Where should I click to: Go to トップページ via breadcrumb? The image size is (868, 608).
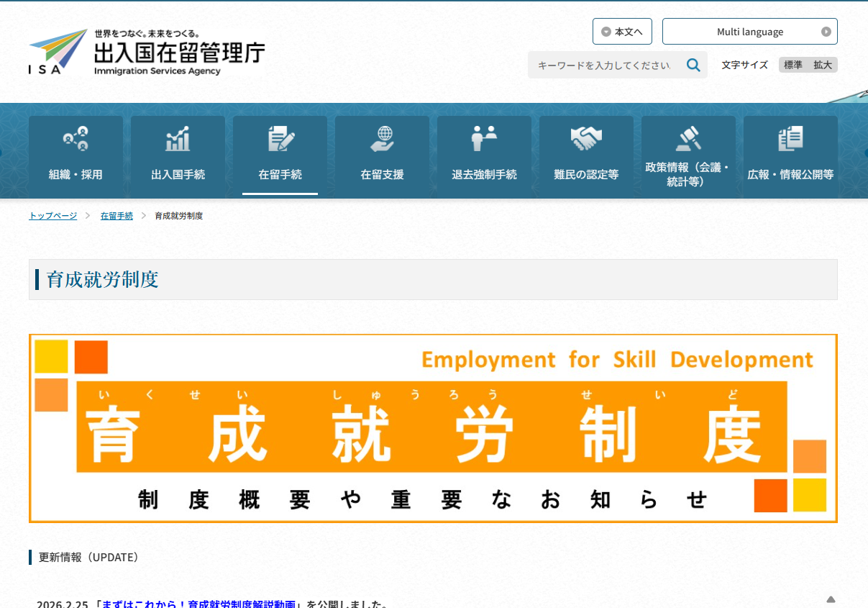(53, 216)
